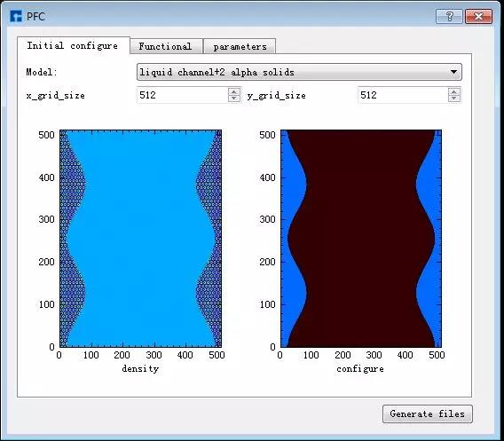Click the PFC application icon in title bar
This screenshot has width=504, height=441.
coord(16,16)
